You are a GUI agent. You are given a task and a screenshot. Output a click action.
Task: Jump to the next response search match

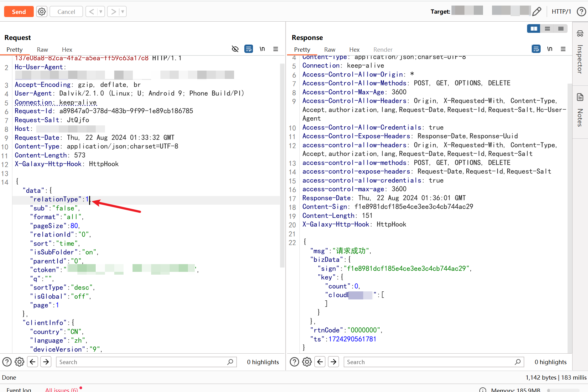333,362
